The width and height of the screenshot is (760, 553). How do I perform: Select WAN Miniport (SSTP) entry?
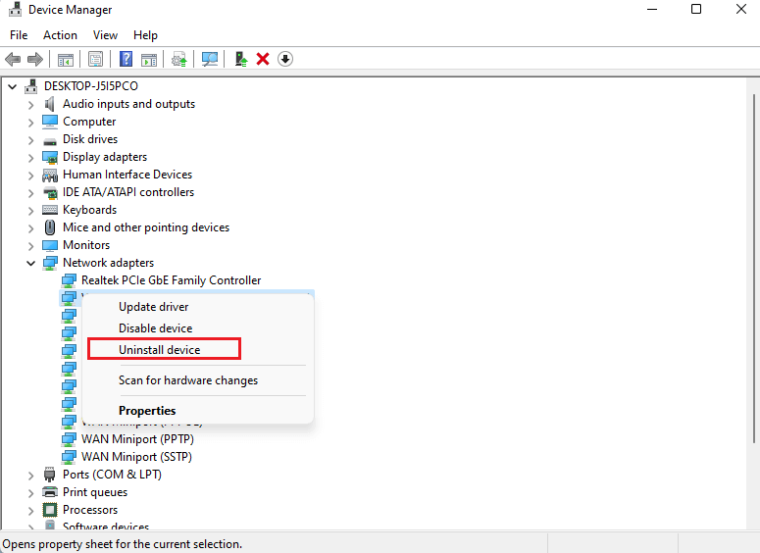[137, 457]
